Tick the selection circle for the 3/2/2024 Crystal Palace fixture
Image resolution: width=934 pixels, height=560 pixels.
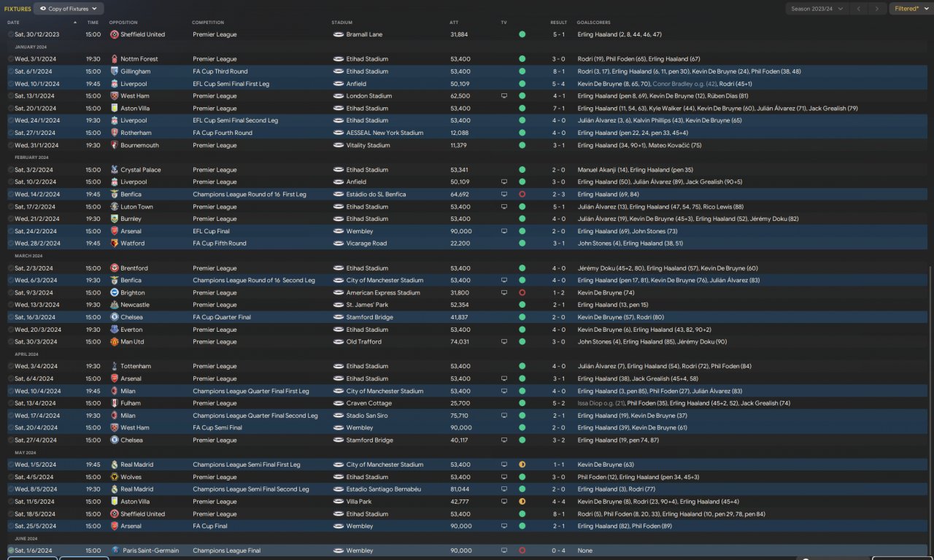click(x=10, y=170)
